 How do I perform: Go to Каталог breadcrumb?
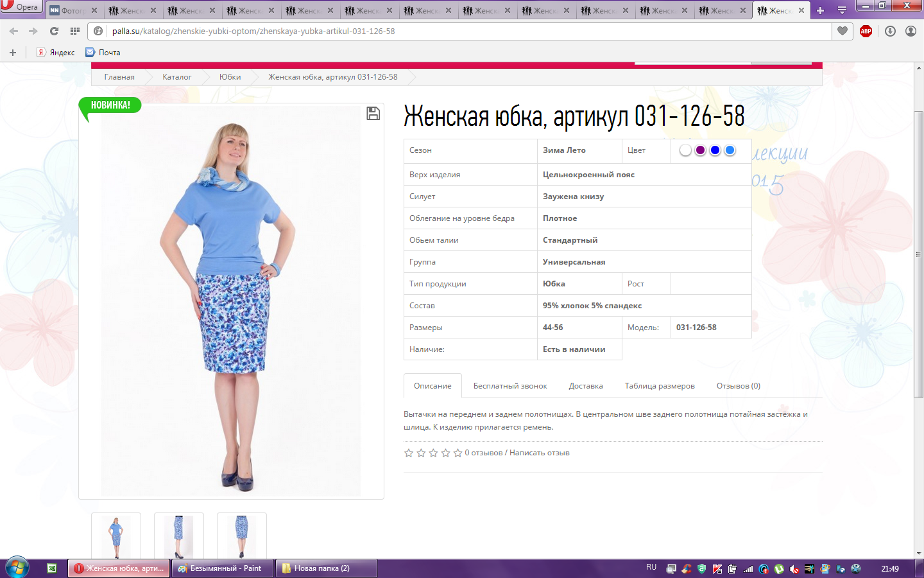[176, 77]
